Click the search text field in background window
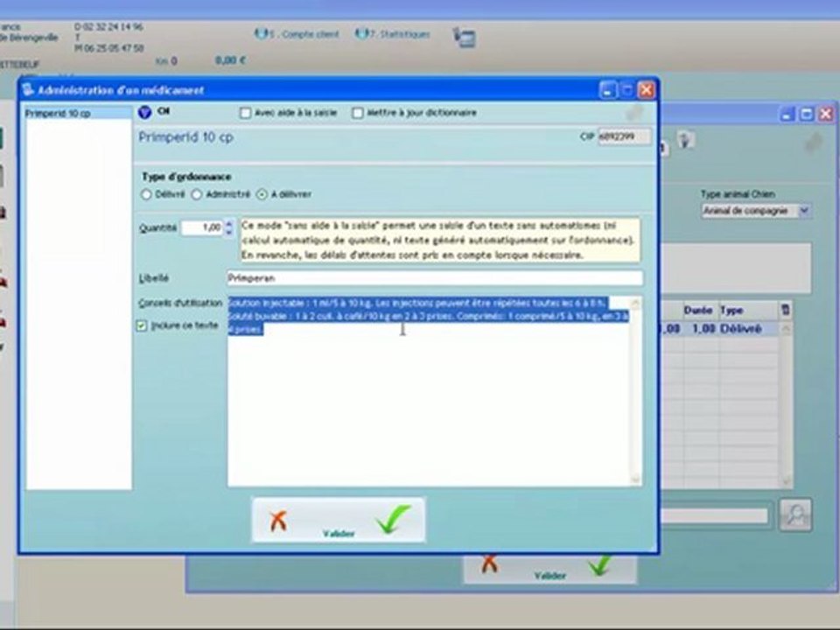The width and height of the screenshot is (840, 630). pos(714,516)
